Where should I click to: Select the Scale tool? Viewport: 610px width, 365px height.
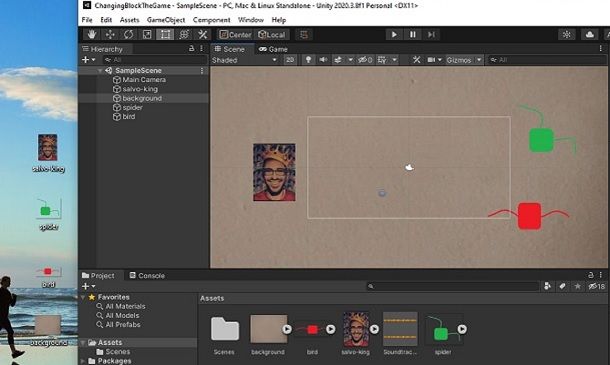click(147, 35)
